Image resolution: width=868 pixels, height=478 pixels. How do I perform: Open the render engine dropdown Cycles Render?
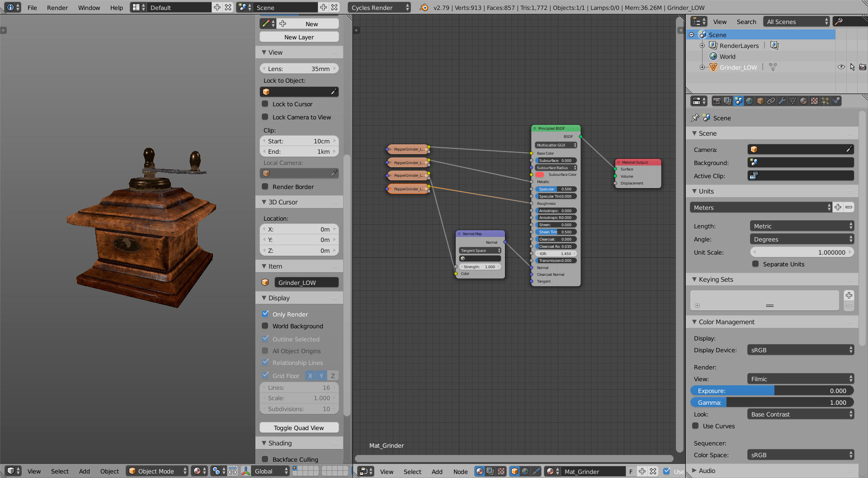click(x=379, y=8)
